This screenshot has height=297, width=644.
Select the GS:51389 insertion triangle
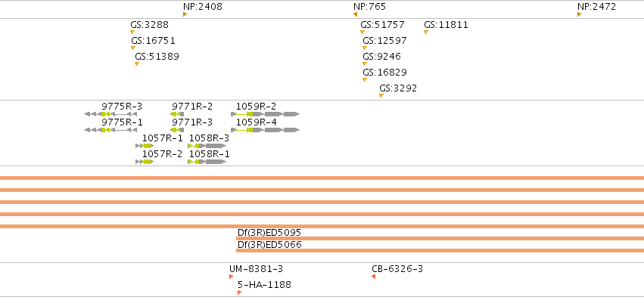137,64
